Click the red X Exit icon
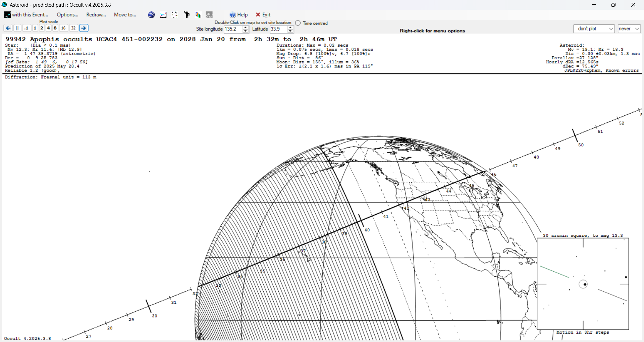Image resolution: width=644 pixels, height=342 pixels. [x=258, y=15]
